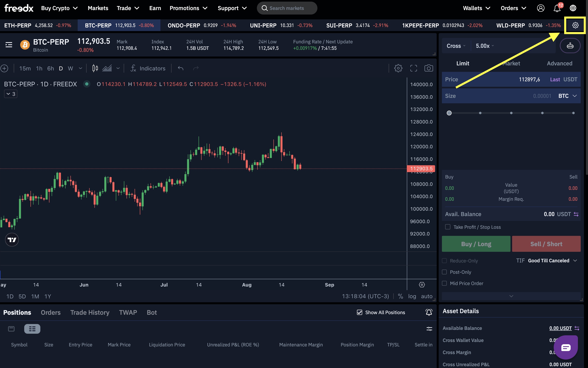The width and height of the screenshot is (588, 368).
Task: Open the Indicators menu
Action: pos(148,68)
